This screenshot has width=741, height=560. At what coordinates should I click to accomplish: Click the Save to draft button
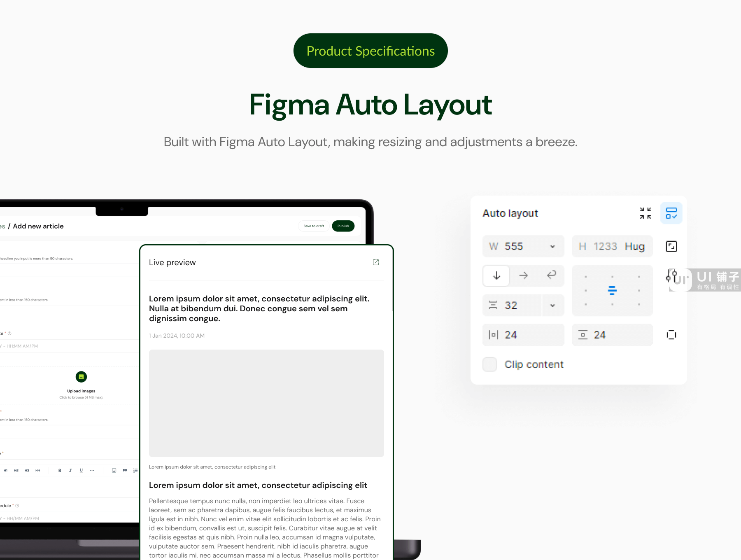(314, 226)
